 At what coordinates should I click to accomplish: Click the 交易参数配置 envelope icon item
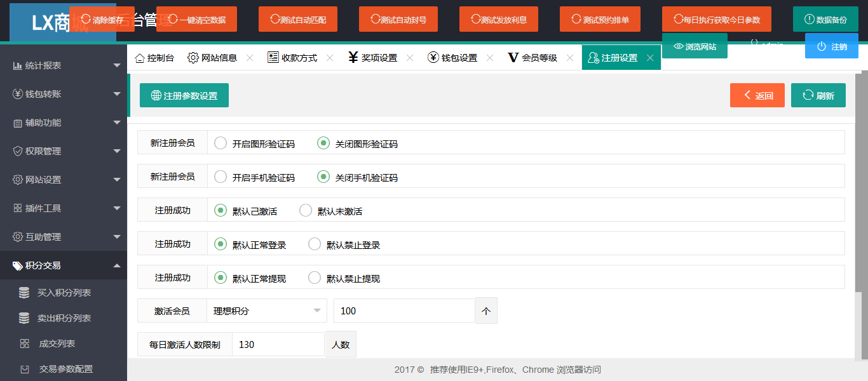(x=25, y=369)
